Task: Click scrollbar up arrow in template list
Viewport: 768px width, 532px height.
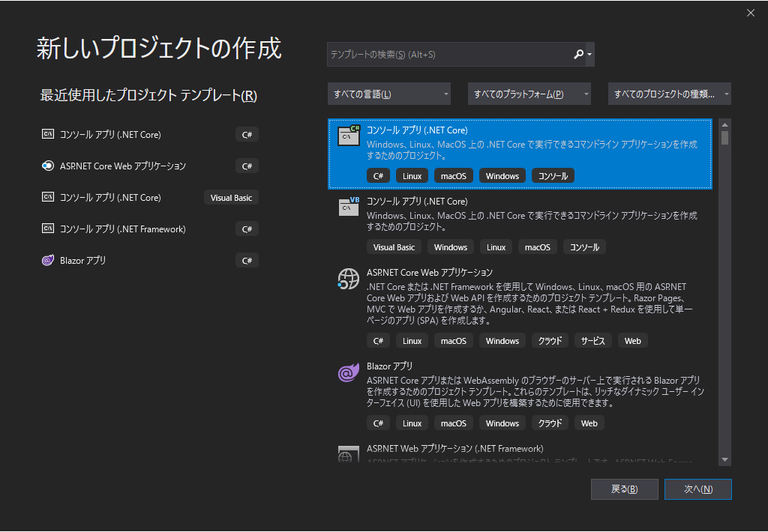Action: (725, 125)
